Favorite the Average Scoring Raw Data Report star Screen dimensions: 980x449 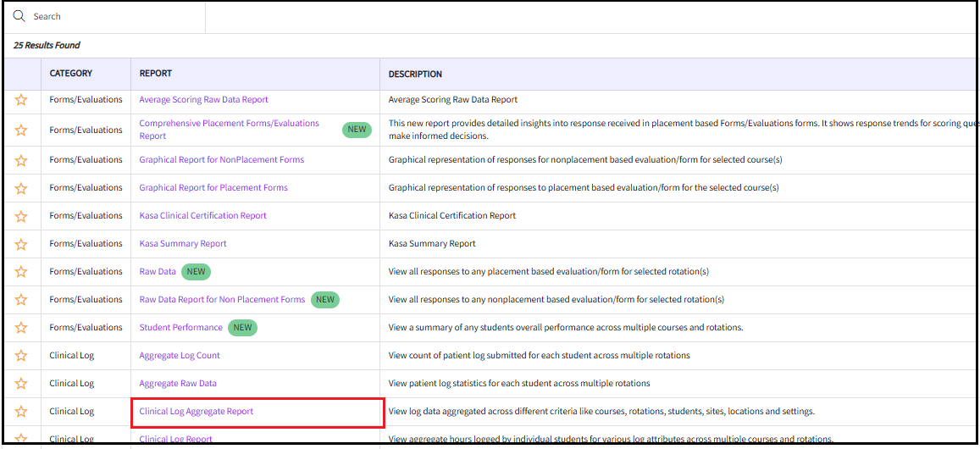(x=21, y=100)
